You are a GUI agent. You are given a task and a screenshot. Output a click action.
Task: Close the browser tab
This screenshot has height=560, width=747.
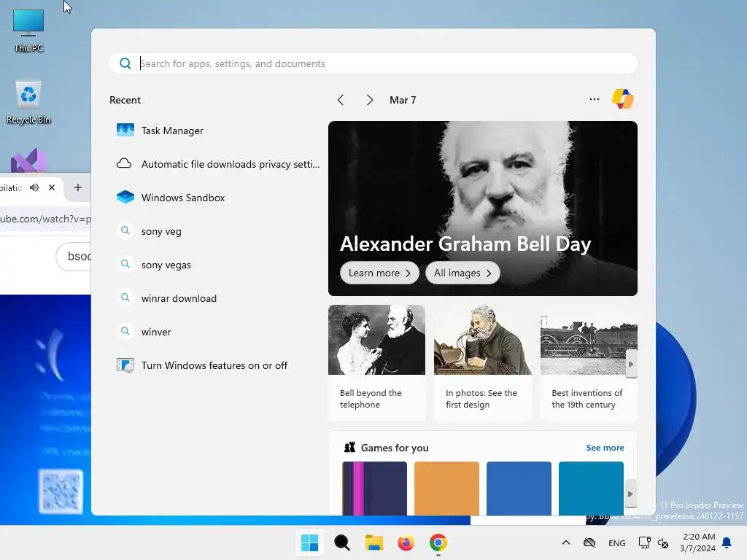click(52, 187)
